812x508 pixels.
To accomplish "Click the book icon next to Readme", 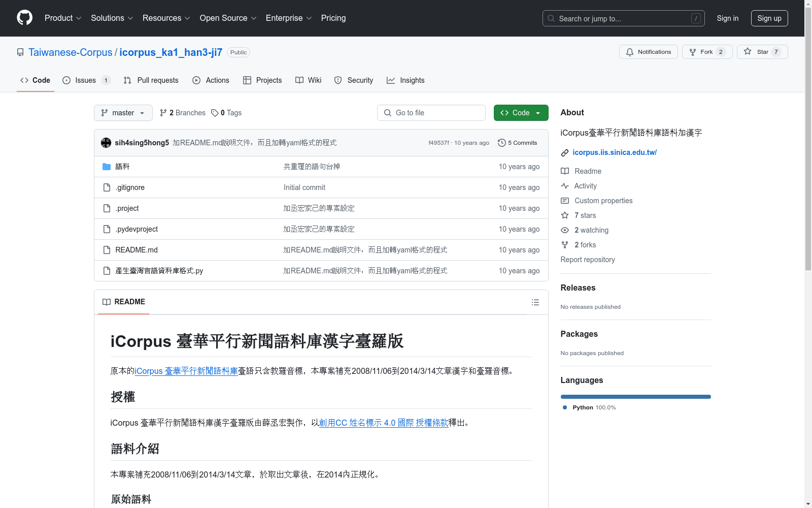I will click(565, 171).
